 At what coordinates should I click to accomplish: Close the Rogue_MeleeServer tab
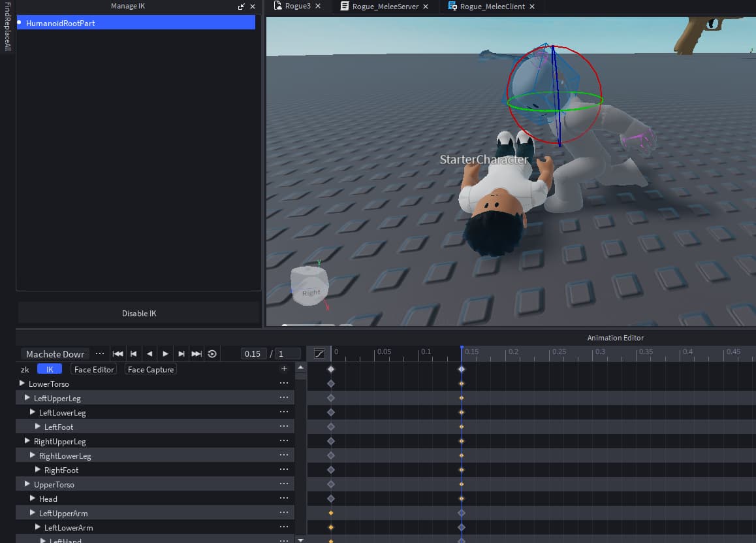[x=426, y=7]
